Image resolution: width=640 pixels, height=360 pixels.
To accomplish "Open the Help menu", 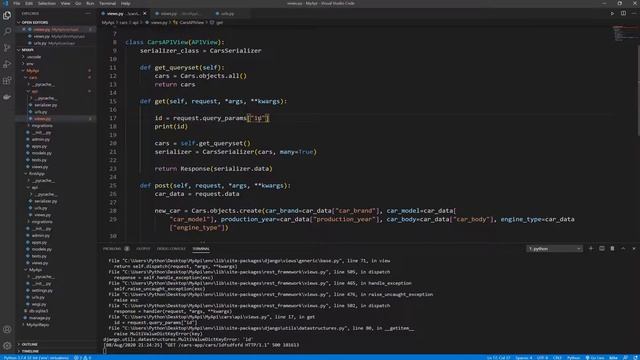I will pos(126,3).
